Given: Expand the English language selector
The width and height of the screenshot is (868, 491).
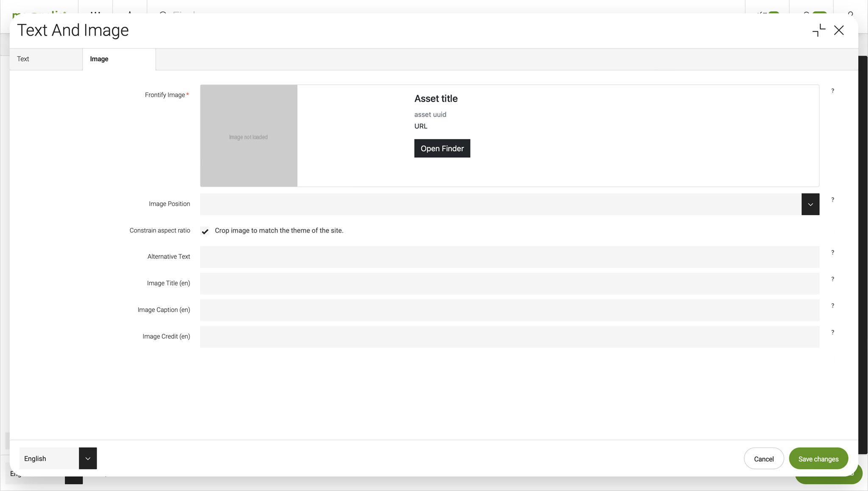Looking at the screenshot, I should coord(88,458).
